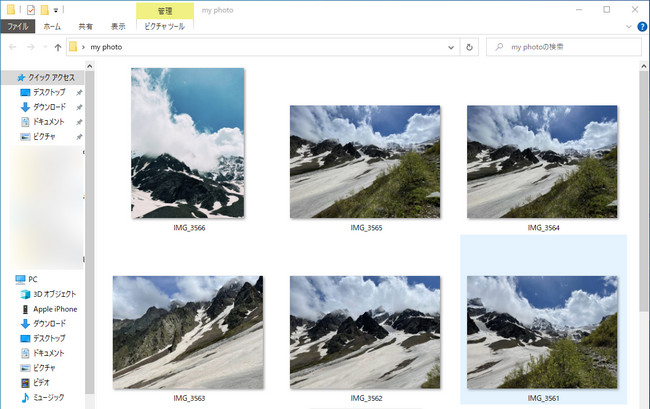The image size is (650, 409).
Task: Click the IMG_3562 file name label
Action: pos(366,398)
